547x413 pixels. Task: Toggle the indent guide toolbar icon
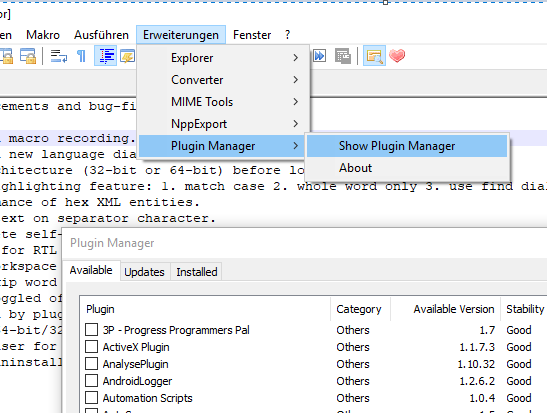coord(106,56)
